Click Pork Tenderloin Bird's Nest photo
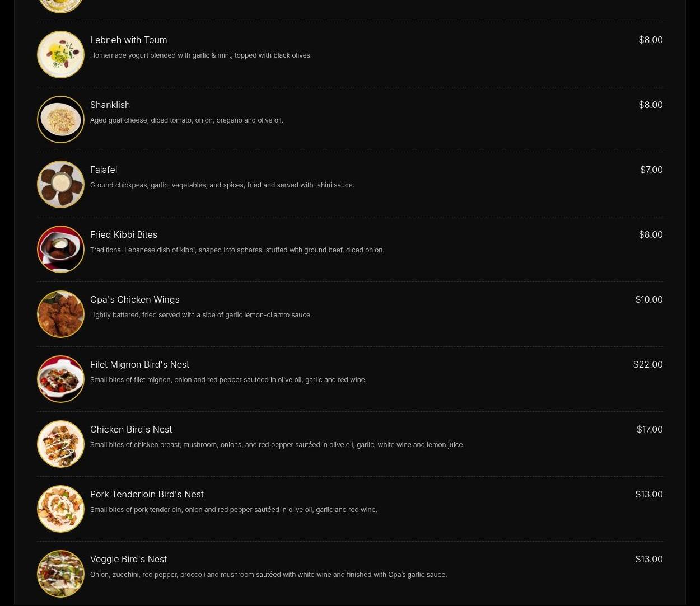 (60, 509)
